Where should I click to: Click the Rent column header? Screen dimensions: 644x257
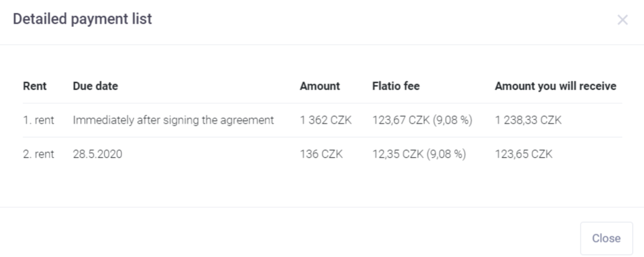click(34, 86)
